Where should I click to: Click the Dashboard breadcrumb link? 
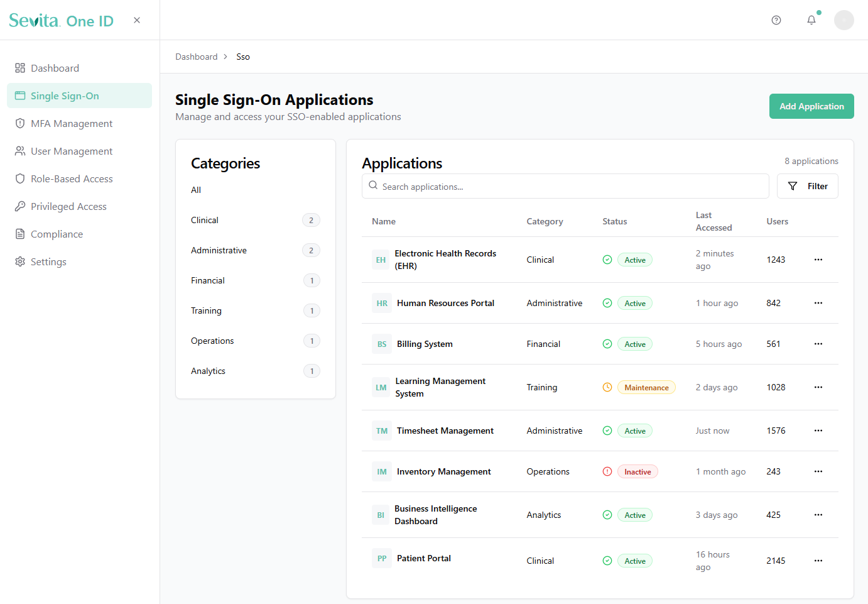(x=197, y=57)
